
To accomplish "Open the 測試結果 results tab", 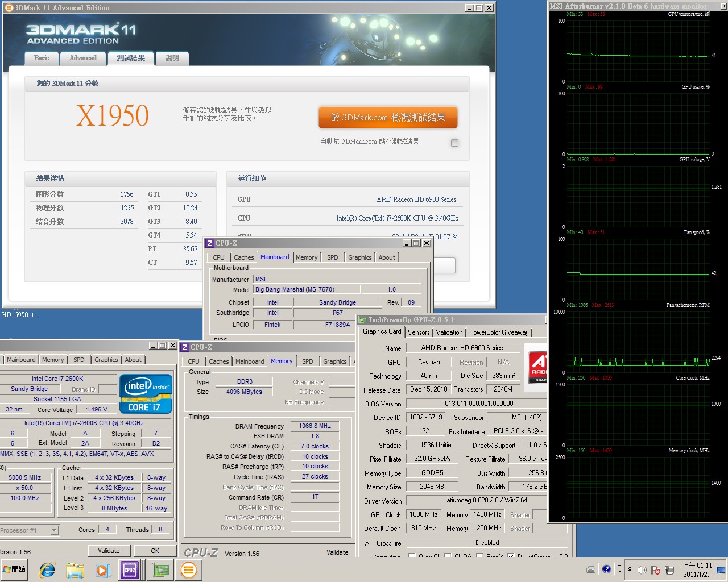I will tap(131, 58).
